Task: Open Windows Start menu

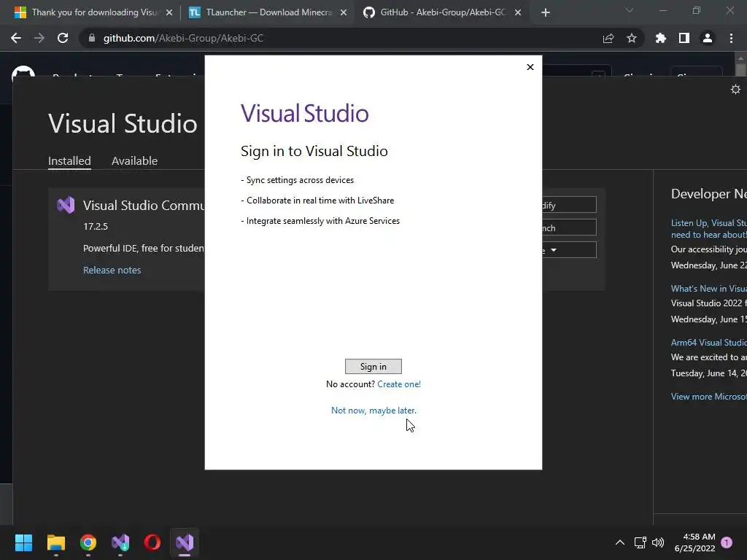Action: [x=23, y=542]
